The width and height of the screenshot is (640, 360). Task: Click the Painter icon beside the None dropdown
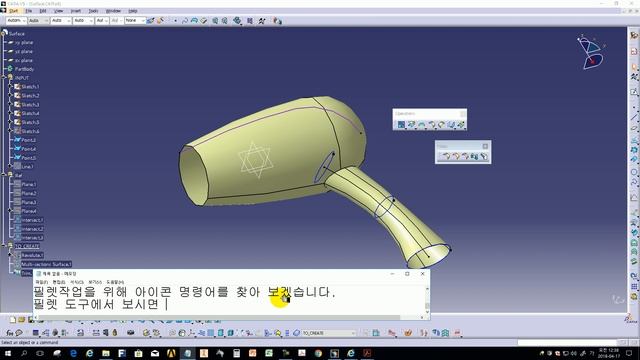pyautogui.click(x=151, y=20)
